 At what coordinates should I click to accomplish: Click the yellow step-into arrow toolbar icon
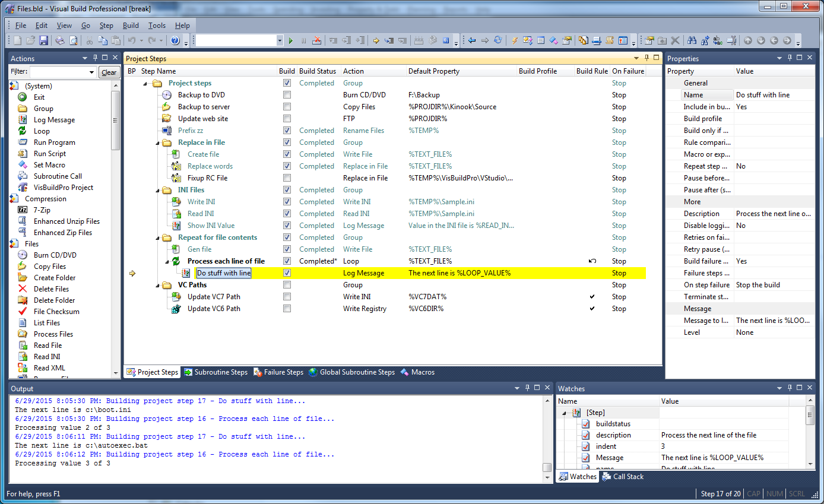click(376, 40)
